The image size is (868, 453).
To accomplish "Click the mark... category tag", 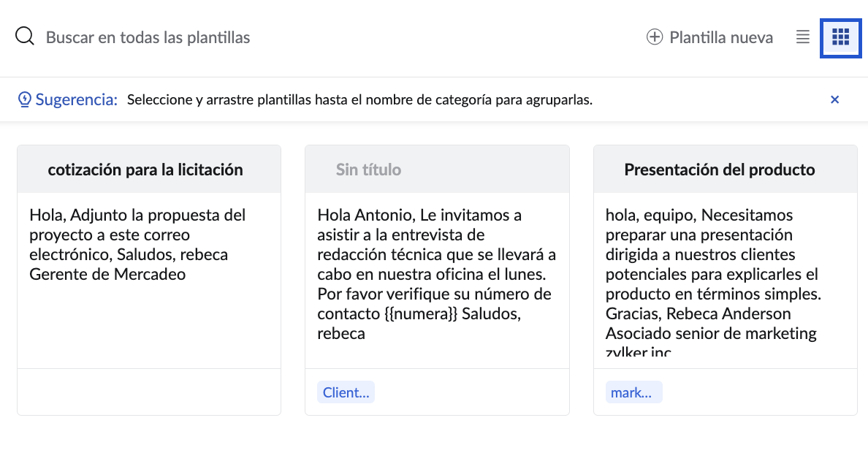I will (633, 392).
